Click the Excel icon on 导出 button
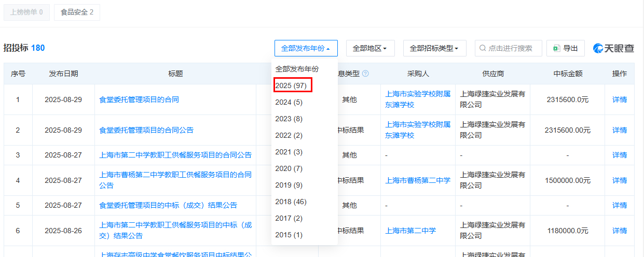This screenshot has width=644, height=257. 556,48
